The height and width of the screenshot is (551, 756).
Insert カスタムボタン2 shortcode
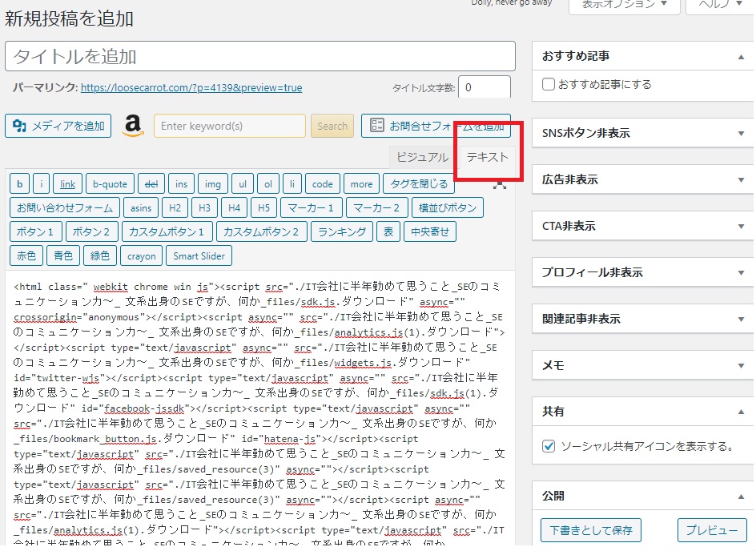pyautogui.click(x=262, y=232)
